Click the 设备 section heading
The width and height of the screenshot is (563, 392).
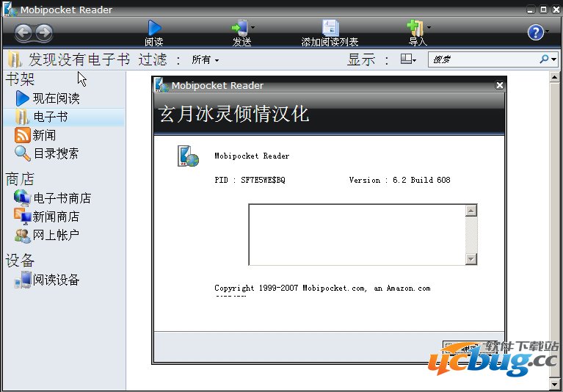tap(20, 261)
